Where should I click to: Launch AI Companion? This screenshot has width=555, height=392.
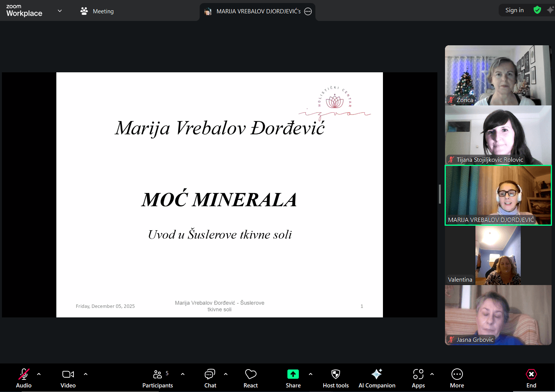[x=376, y=378]
